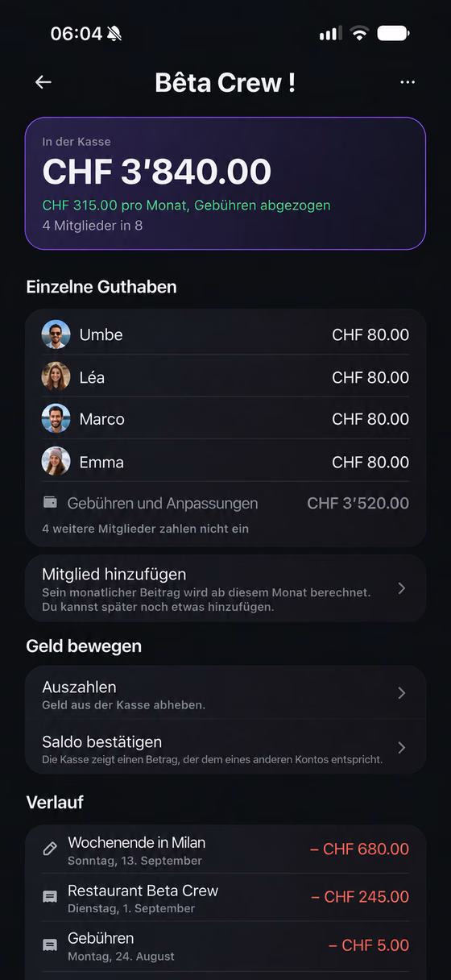Select Auszahlen to withdraw money

coord(225,693)
